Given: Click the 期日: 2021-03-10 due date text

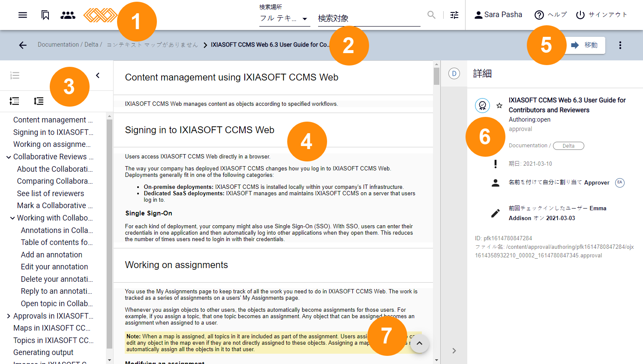Looking at the screenshot, I should (530, 164).
